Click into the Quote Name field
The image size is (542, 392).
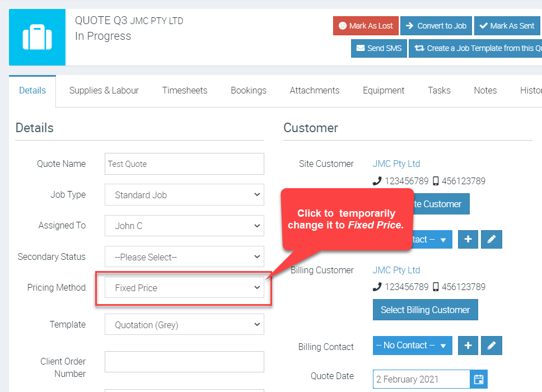pyautogui.click(x=184, y=164)
